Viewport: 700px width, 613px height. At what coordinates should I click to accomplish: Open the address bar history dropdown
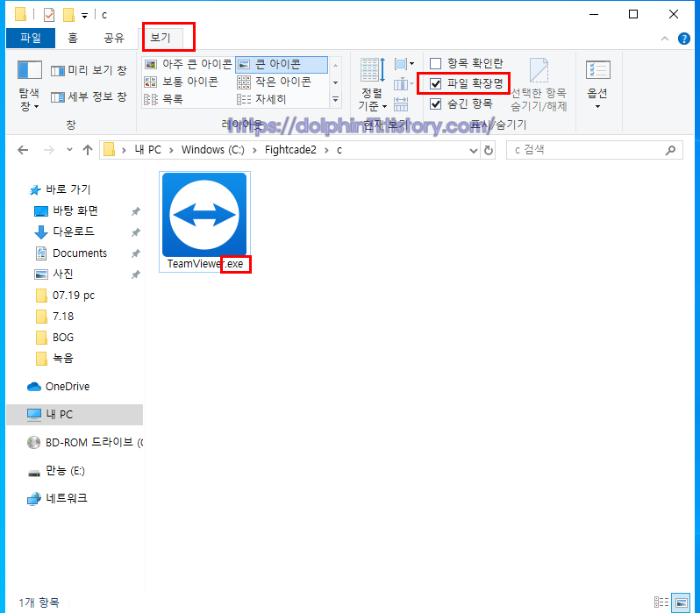(x=474, y=151)
